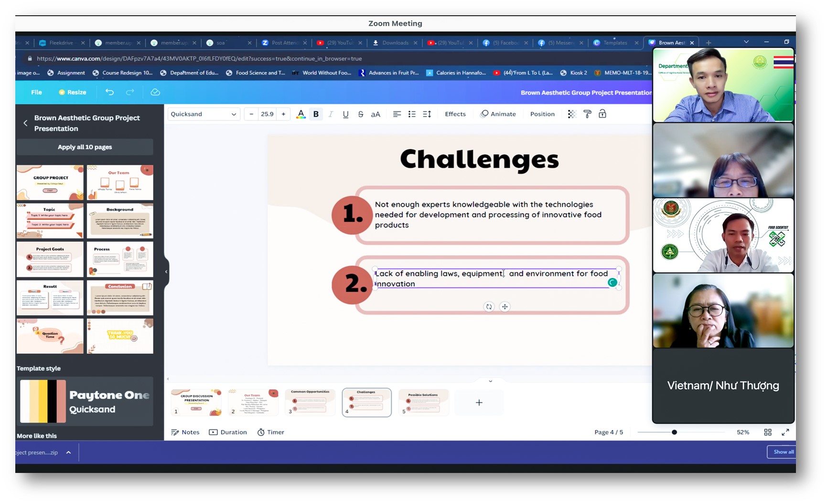Viewport: 827px width, 504px height.
Task: Expand the downloaded zip file options chevron
Action: pos(69,452)
